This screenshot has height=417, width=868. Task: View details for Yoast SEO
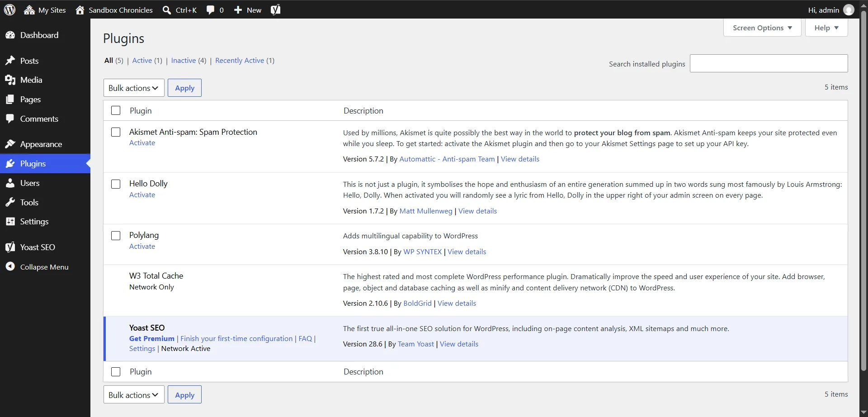tap(459, 344)
